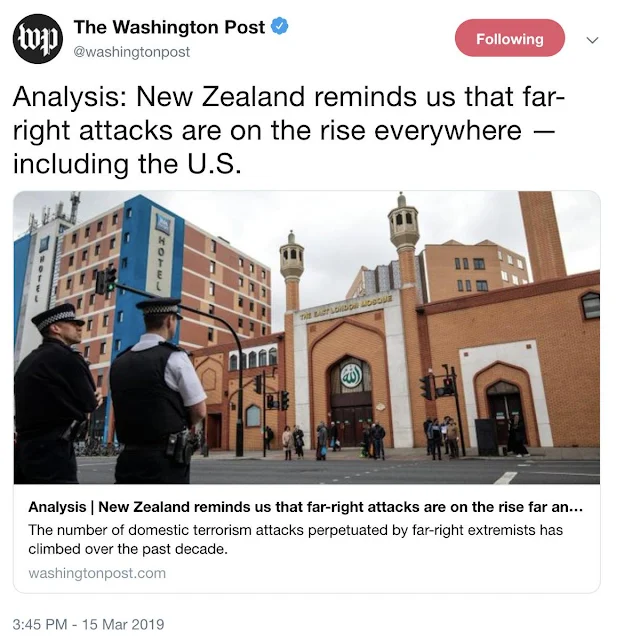Click the East London Mosque sign in photo
Screen dimensions: 624x640
[346, 307]
